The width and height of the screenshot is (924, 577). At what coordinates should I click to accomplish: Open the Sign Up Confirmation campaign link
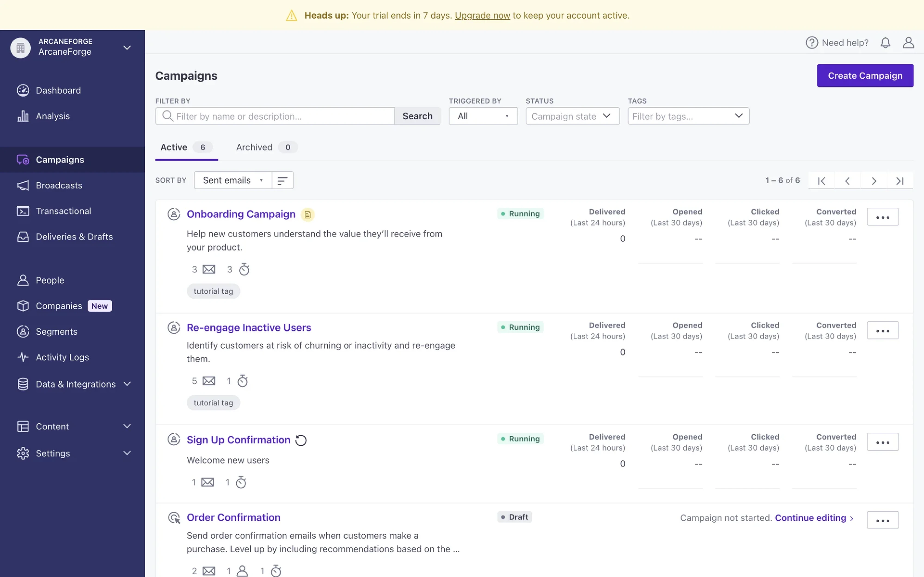pos(238,440)
